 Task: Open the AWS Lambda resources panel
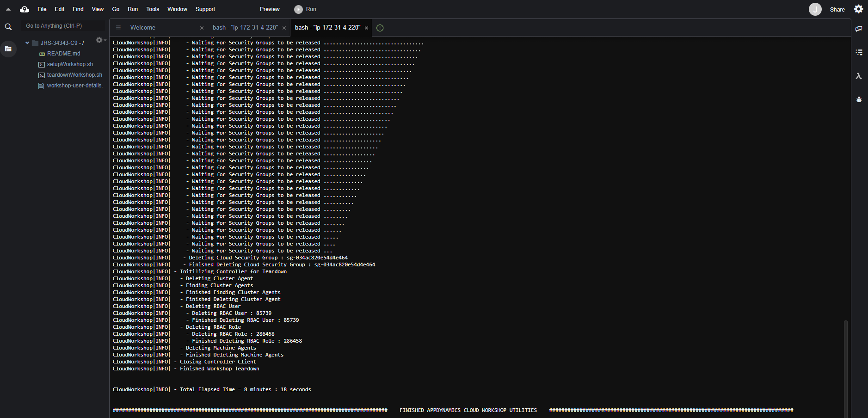[859, 76]
